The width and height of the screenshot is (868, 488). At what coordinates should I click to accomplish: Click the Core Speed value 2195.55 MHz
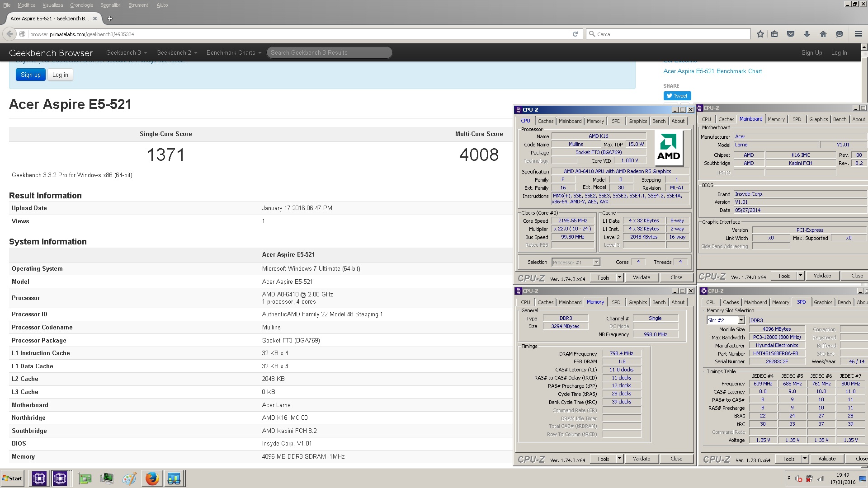[572, 221]
